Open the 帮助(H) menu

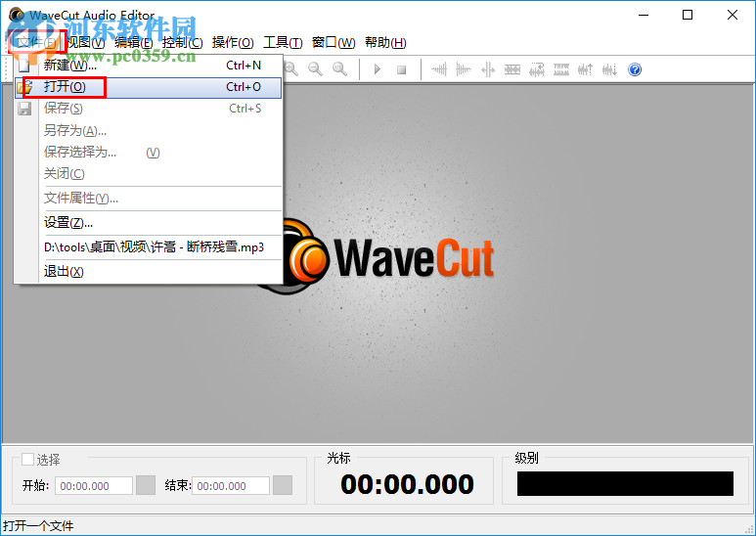click(385, 42)
